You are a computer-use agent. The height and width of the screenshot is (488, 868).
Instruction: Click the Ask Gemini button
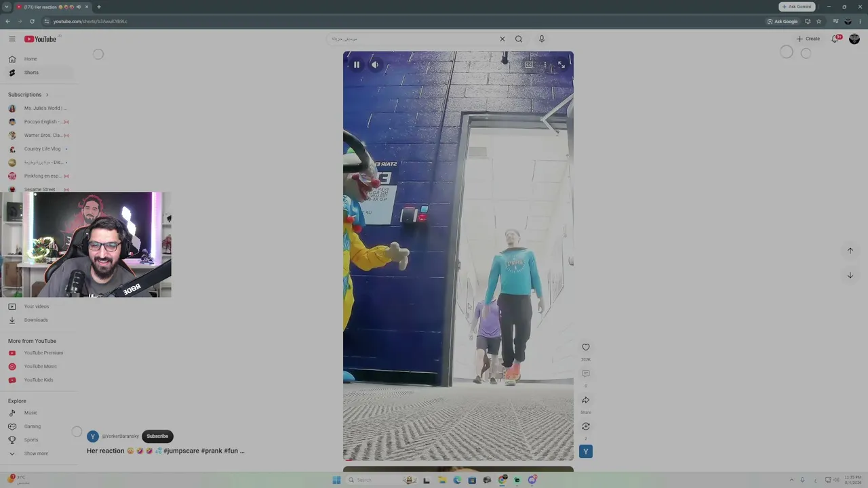click(x=797, y=7)
